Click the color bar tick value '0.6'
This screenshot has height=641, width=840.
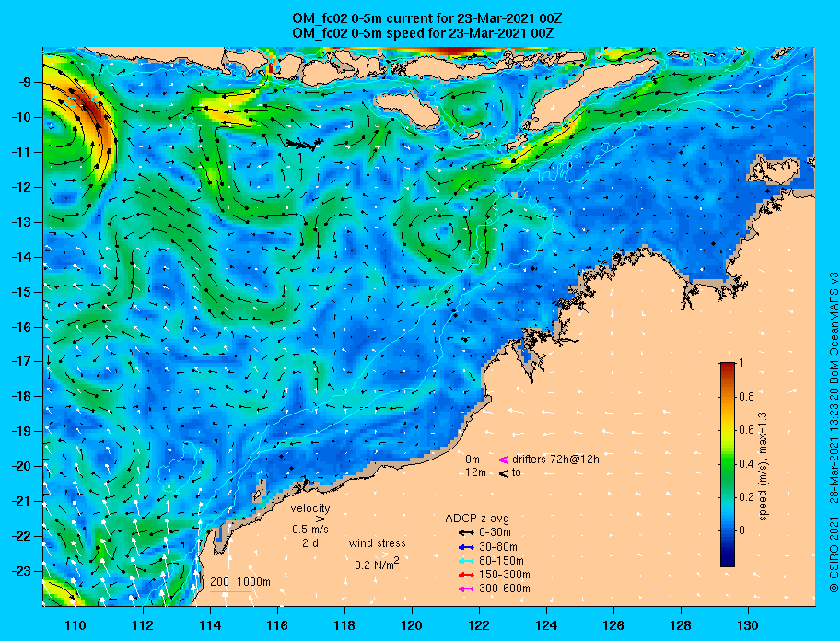746,430
